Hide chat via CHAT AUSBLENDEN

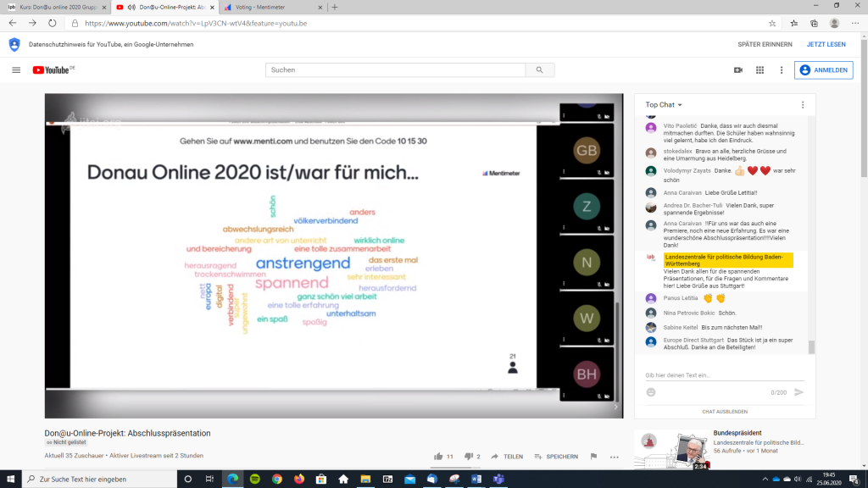725,411
